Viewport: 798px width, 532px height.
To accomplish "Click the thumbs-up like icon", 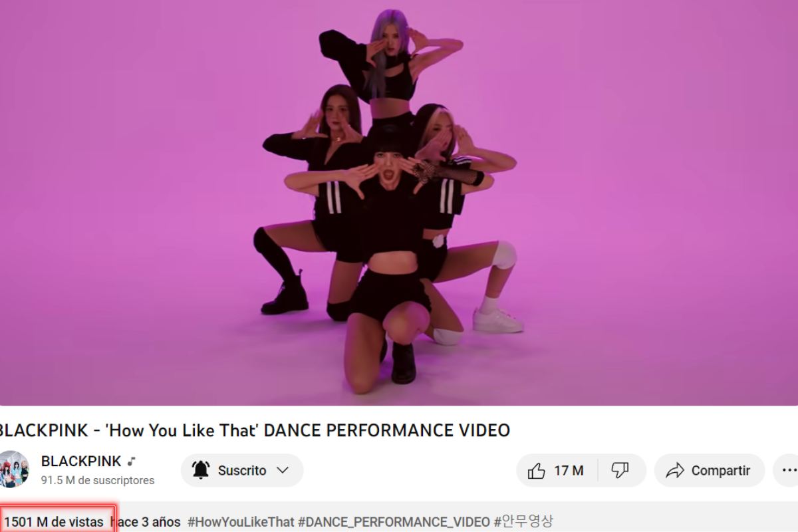I will [536, 471].
